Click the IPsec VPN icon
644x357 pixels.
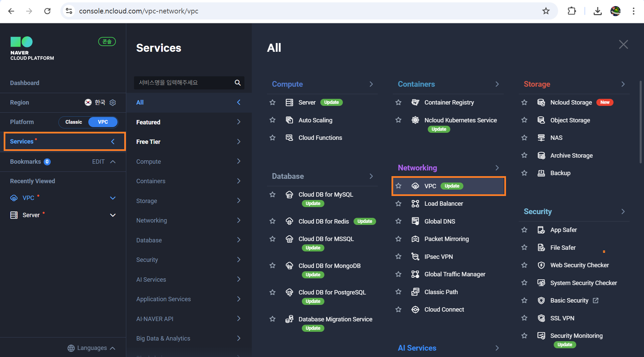pos(415,257)
